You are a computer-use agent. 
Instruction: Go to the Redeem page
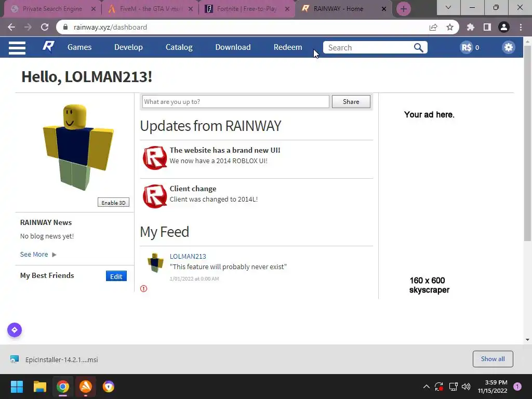[x=288, y=47]
